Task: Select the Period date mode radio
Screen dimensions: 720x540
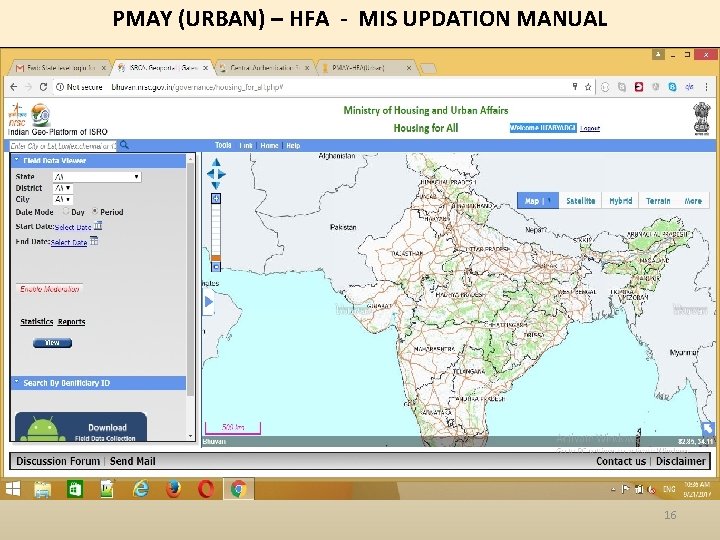Action: coord(95,211)
